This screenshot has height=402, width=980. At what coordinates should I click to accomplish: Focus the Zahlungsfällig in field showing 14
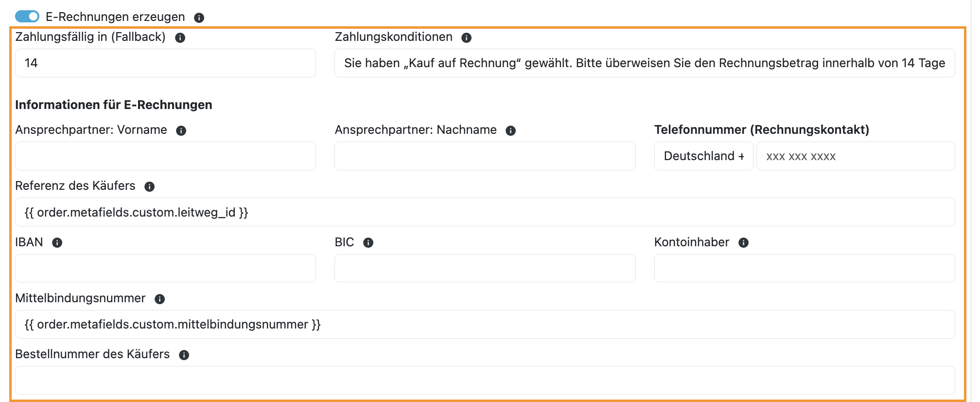[x=165, y=63]
